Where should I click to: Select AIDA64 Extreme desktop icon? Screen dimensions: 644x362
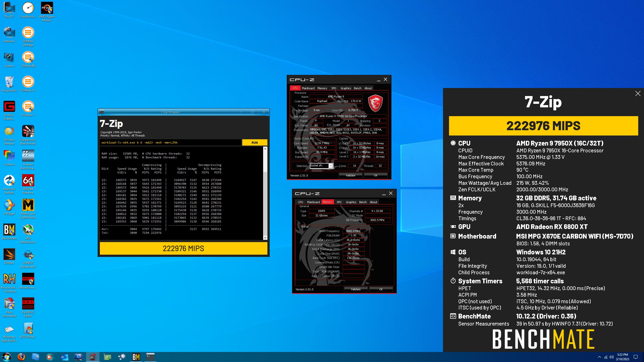pyautogui.click(x=28, y=185)
